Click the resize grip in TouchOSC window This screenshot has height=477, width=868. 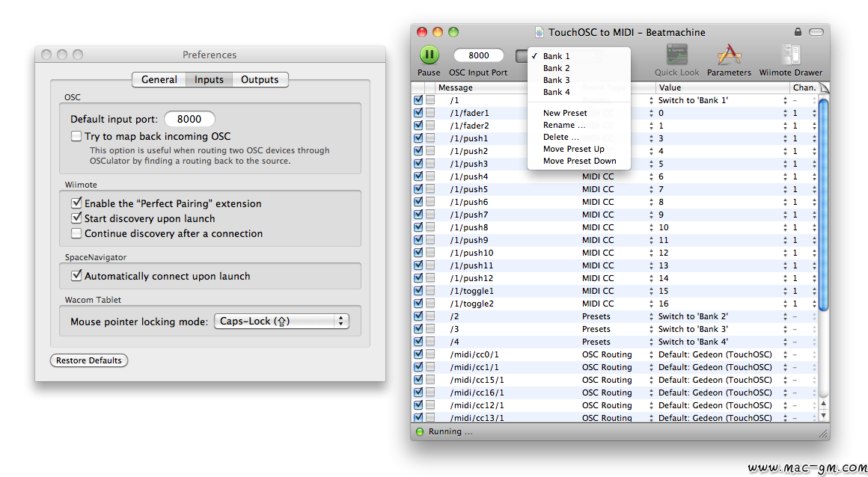point(824,434)
